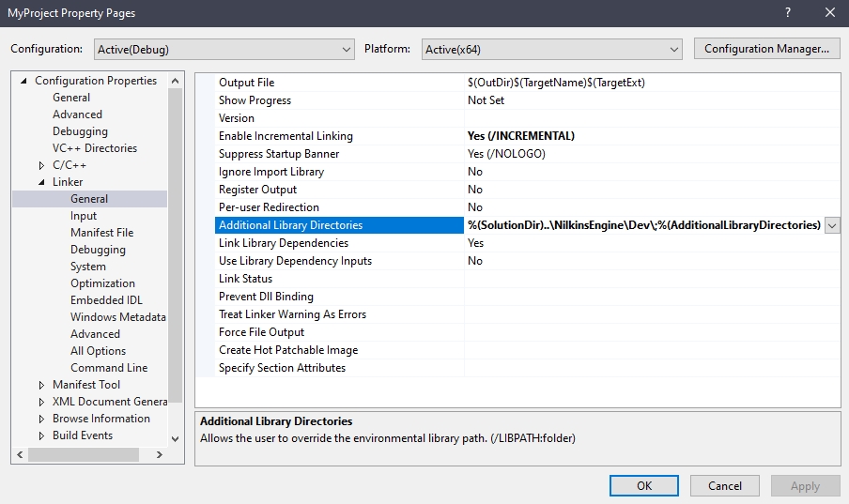Select the Link Library Dependencies property
849x504 pixels.
pyautogui.click(x=528, y=244)
